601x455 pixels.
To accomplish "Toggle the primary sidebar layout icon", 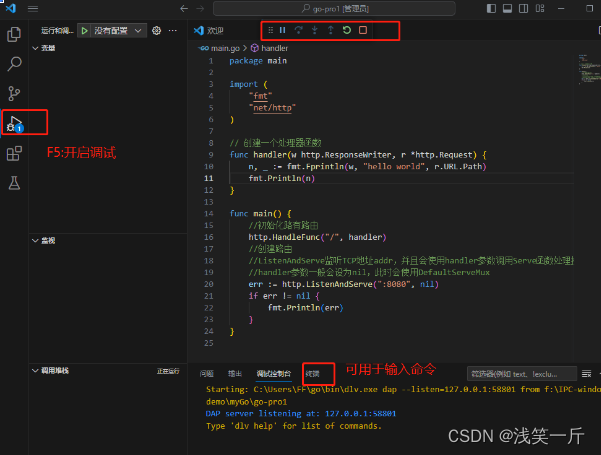I will pyautogui.click(x=491, y=8).
